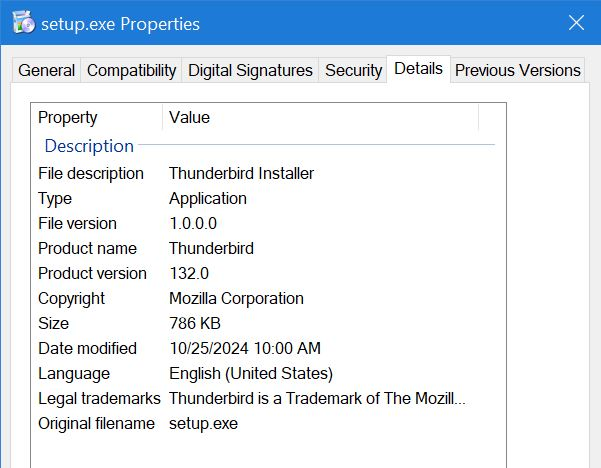Click the 1.0.0.0 version value

(x=193, y=223)
